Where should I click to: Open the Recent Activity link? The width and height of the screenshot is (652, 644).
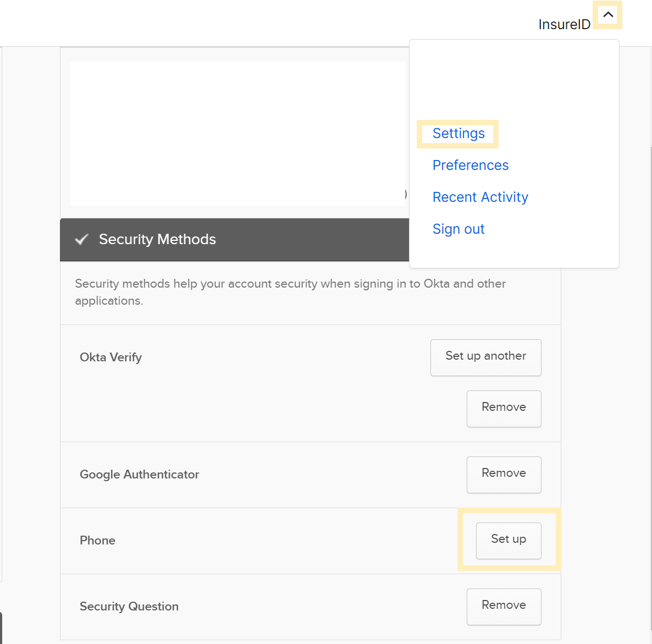[x=480, y=197]
